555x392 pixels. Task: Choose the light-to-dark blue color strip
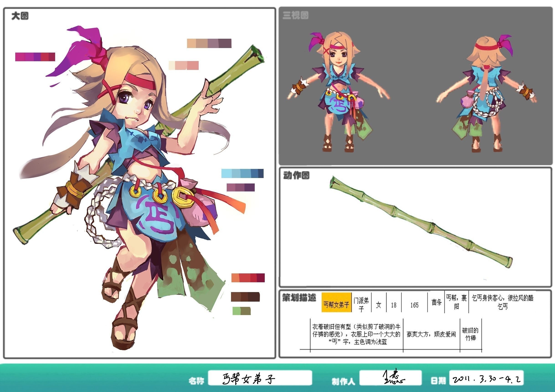pyautogui.click(x=242, y=173)
